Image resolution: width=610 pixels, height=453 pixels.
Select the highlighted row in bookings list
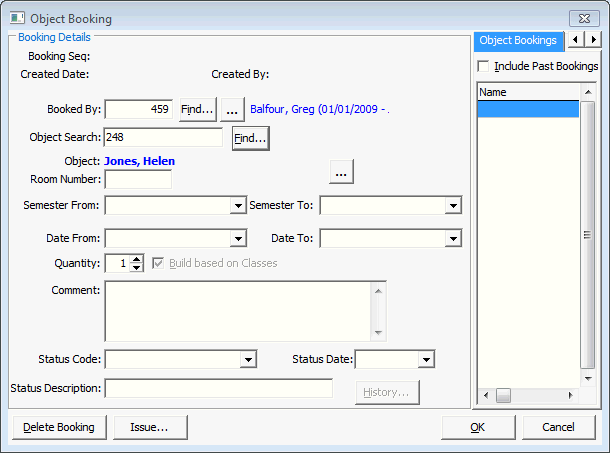528,109
